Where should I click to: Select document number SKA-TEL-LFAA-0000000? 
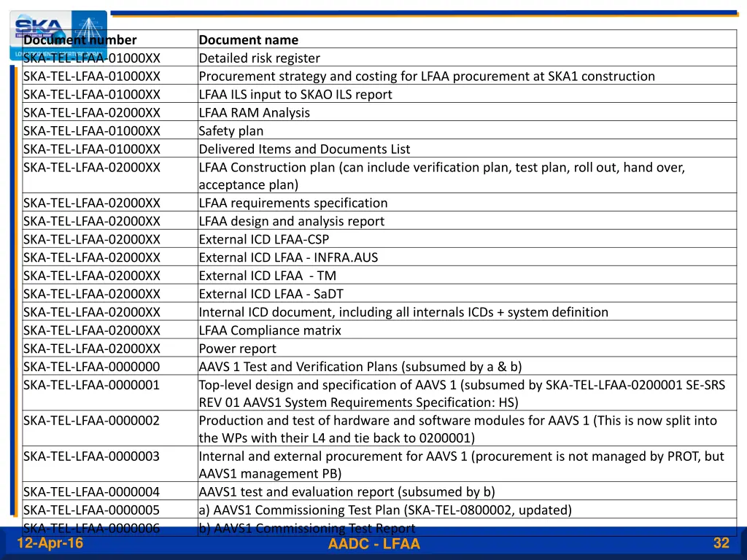pos(92,367)
